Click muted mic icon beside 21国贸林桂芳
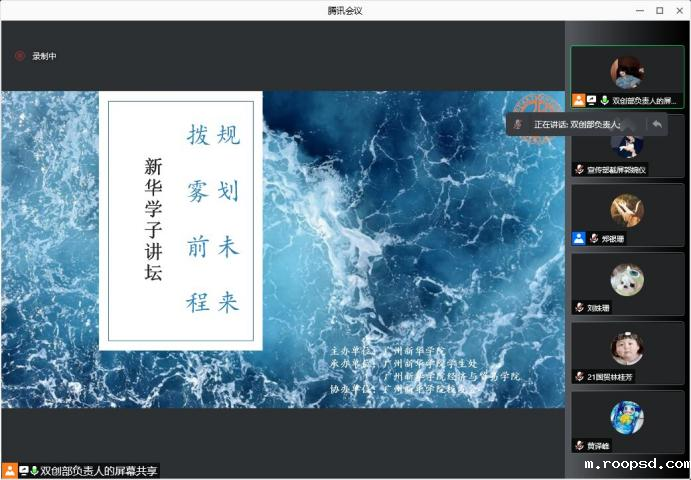 579,376
